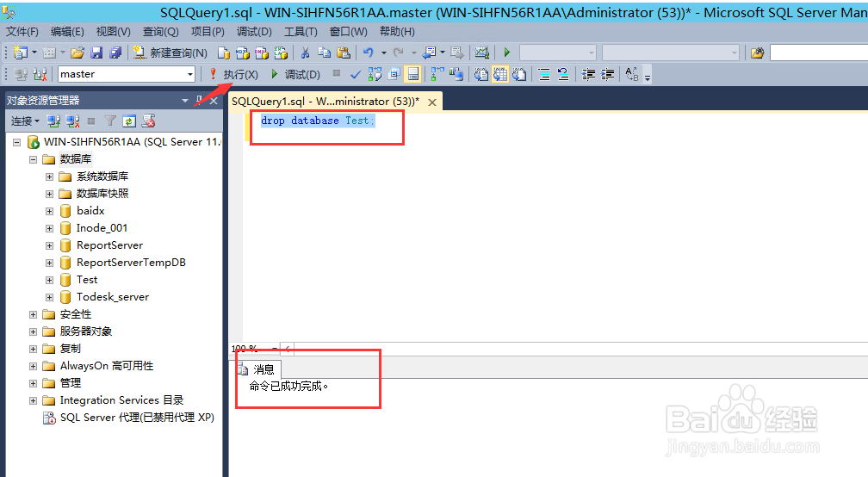Toggle Include Actual Execution Plan icon
The height and width of the screenshot is (477, 868).
tap(437, 74)
